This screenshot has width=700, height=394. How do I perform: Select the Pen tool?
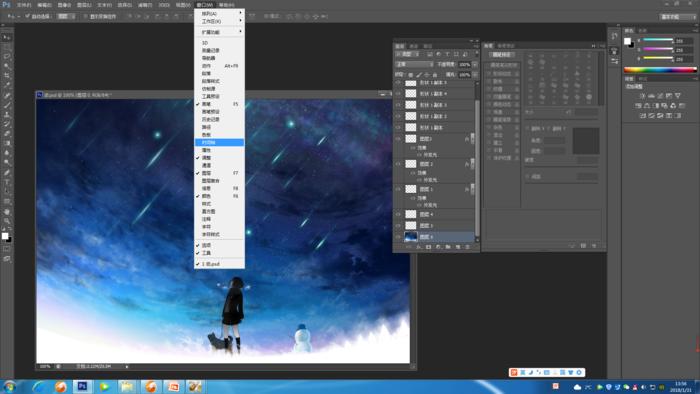pyautogui.click(x=7, y=172)
